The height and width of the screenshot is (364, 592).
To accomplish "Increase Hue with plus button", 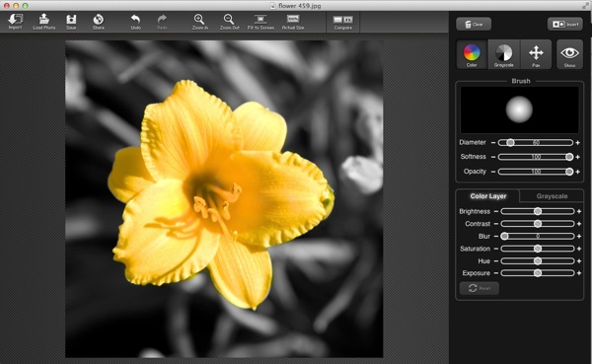I will pos(579,261).
